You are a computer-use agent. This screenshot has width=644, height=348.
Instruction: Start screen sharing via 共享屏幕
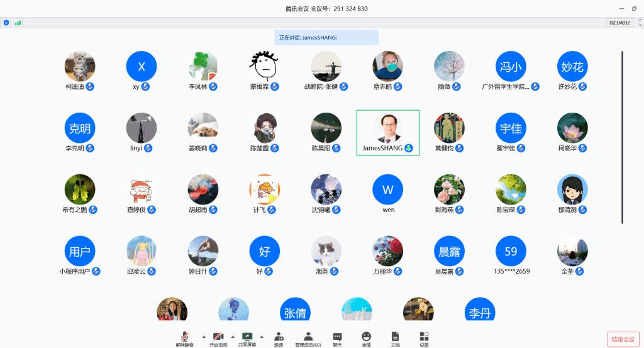pos(247,337)
